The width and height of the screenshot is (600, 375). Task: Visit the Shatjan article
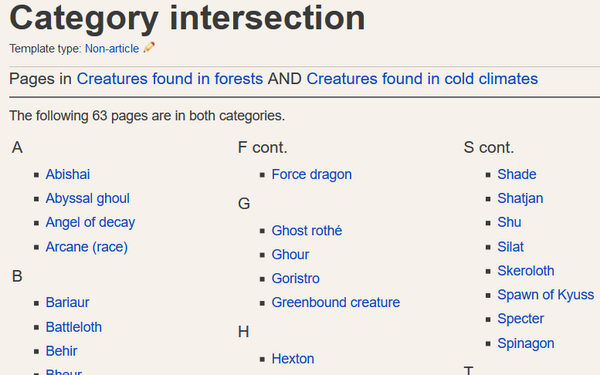click(x=520, y=199)
